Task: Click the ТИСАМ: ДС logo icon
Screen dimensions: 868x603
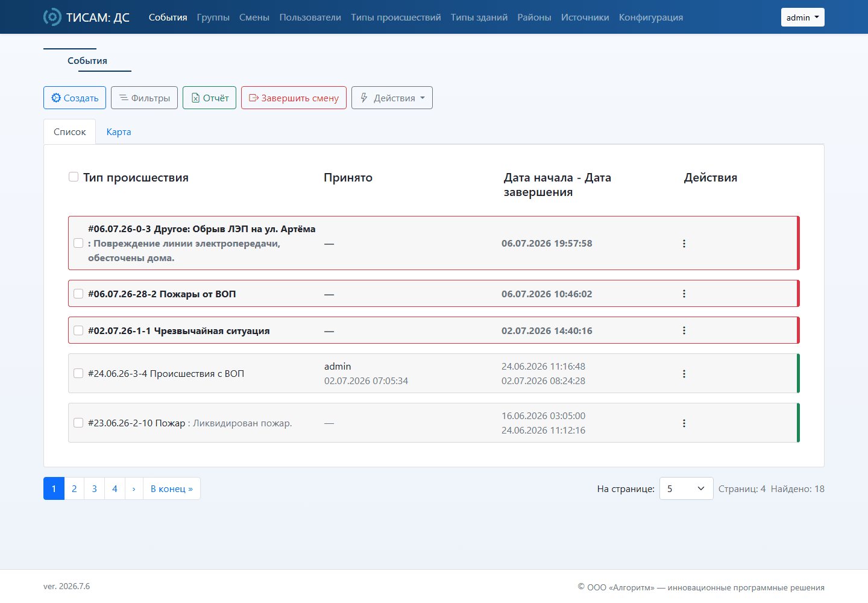Action: point(52,17)
